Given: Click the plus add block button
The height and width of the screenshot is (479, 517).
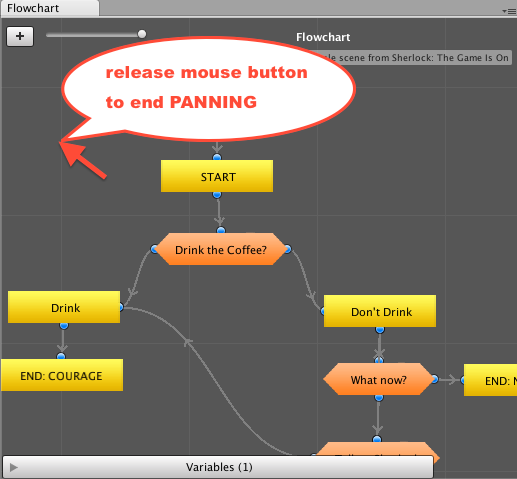Looking at the screenshot, I should point(20,36).
